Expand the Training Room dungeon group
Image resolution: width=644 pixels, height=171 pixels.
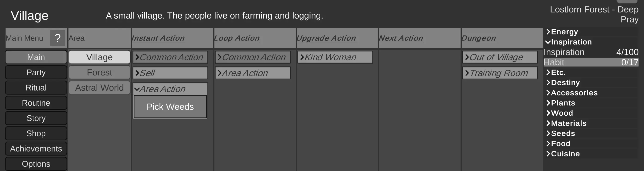coord(499,73)
